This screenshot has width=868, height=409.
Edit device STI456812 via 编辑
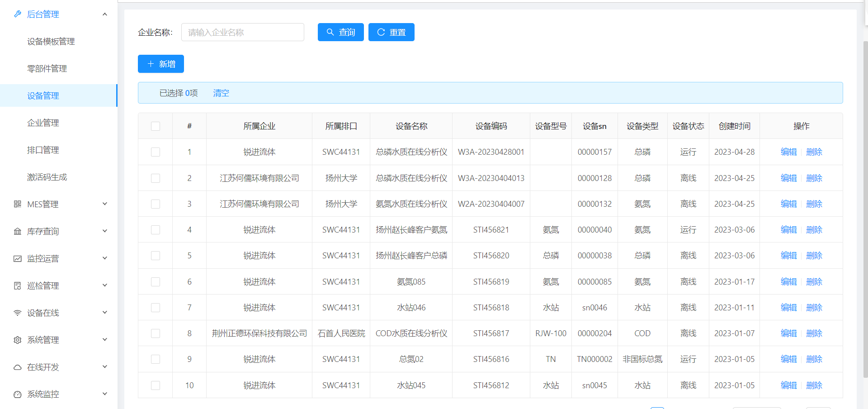click(789, 385)
